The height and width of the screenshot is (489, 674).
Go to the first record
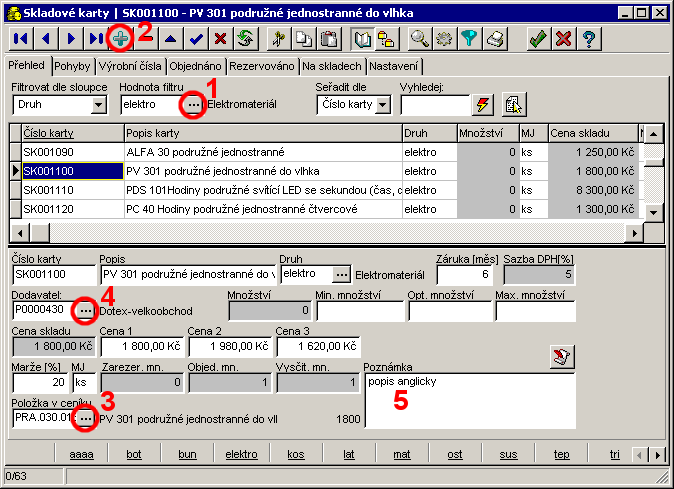click(x=22, y=39)
